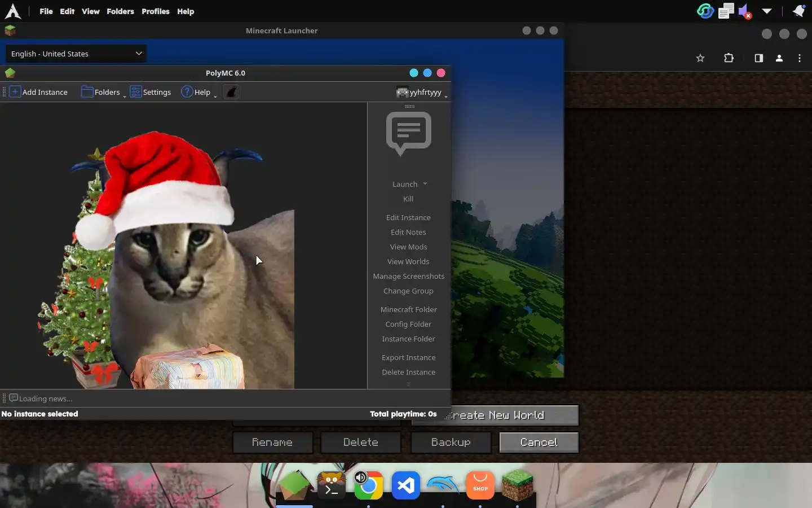The height and width of the screenshot is (508, 812).
Task: Click the No instance selected status text
Action: coord(39,414)
